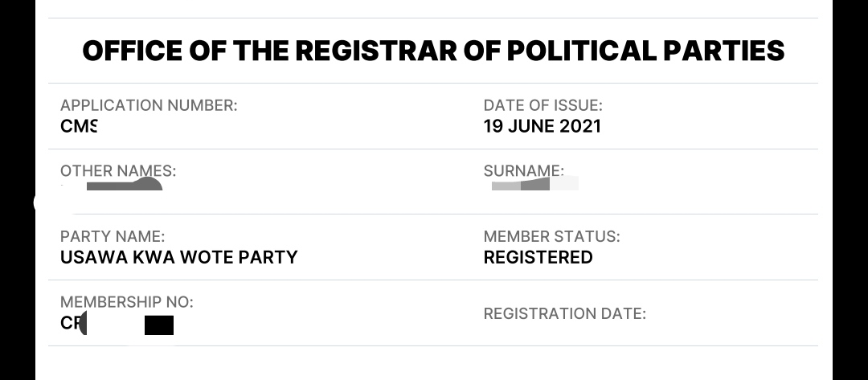Click the CR membership number prefix
Viewport: 868px width, 380px height.
[72, 324]
